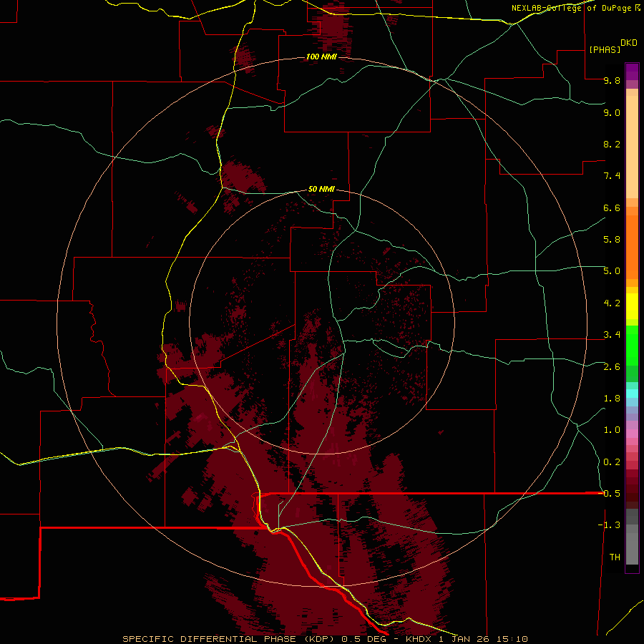644x644 pixels.
Task: Click the 6.6 scale value
Action: point(612,208)
